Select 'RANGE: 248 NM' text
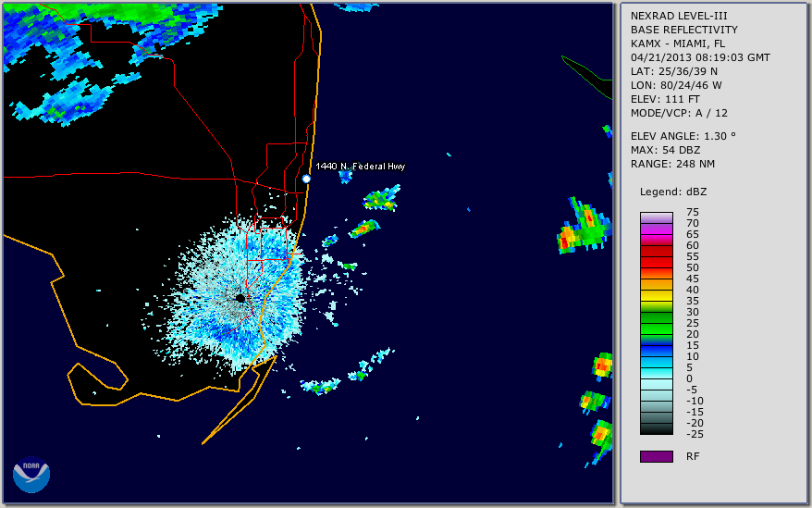The height and width of the screenshot is (508, 812). (x=672, y=164)
